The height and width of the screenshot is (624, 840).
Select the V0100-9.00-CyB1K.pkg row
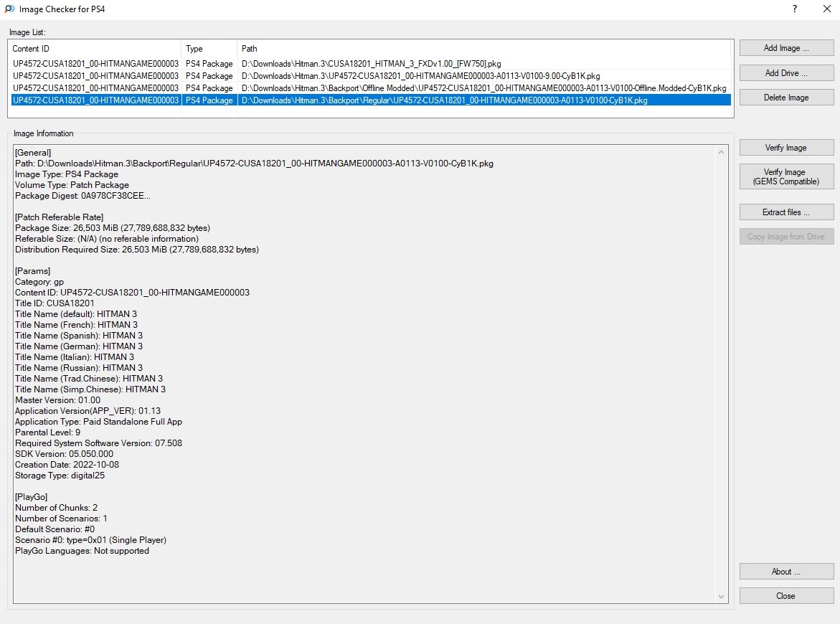click(x=420, y=75)
